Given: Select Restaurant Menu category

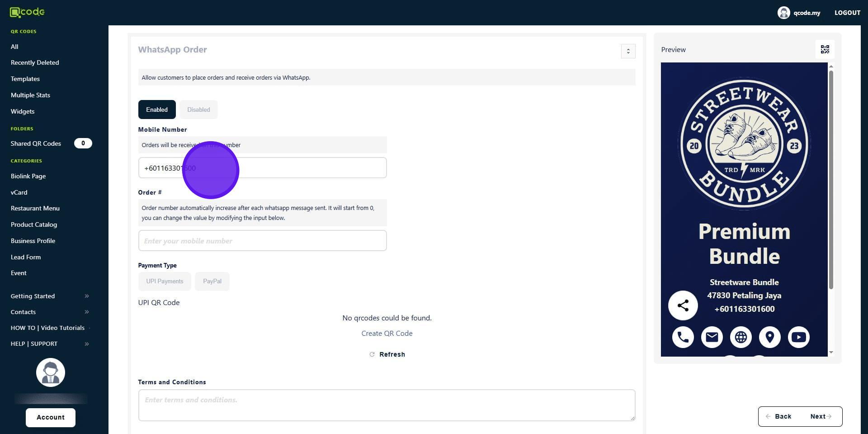Looking at the screenshot, I should 35,208.
